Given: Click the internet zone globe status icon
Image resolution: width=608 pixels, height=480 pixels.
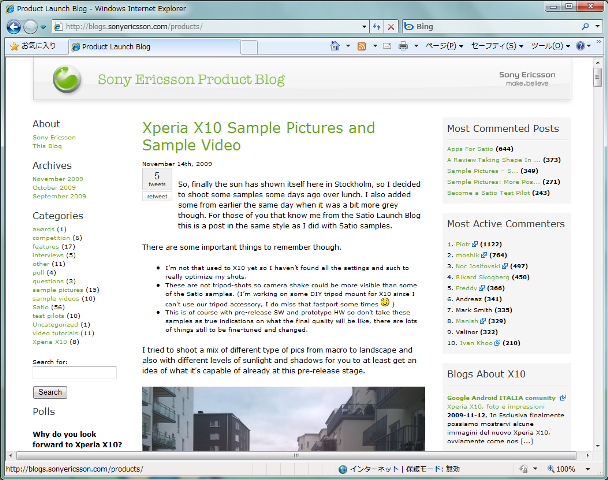Looking at the screenshot, I should 343,470.
